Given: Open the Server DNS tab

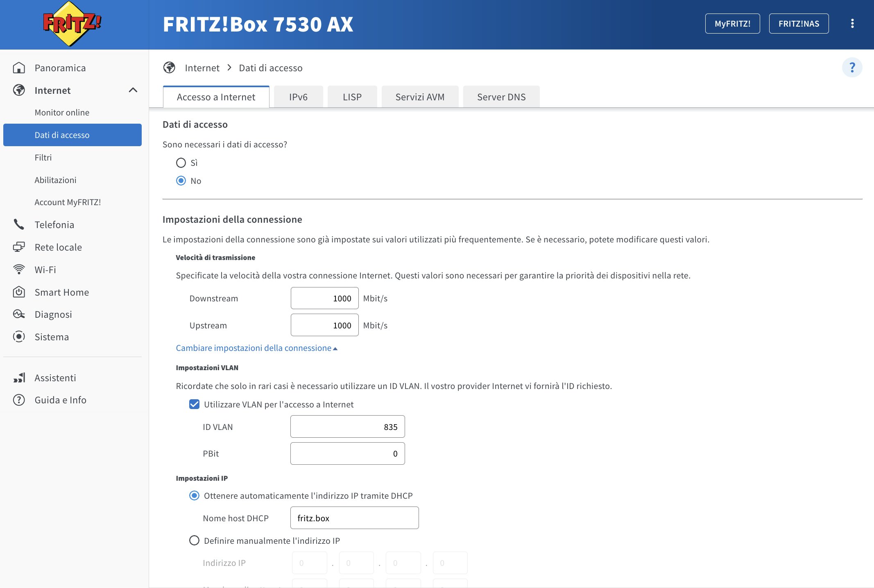Looking at the screenshot, I should (x=501, y=97).
